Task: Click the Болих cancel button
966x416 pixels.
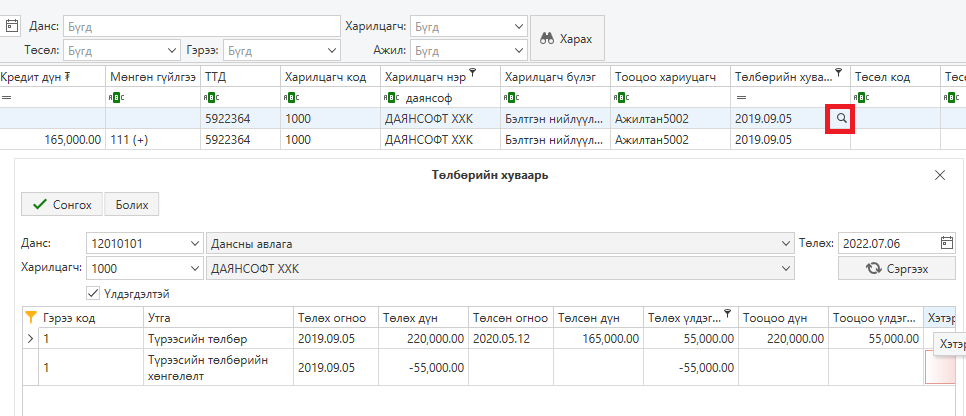Action: tap(131, 205)
